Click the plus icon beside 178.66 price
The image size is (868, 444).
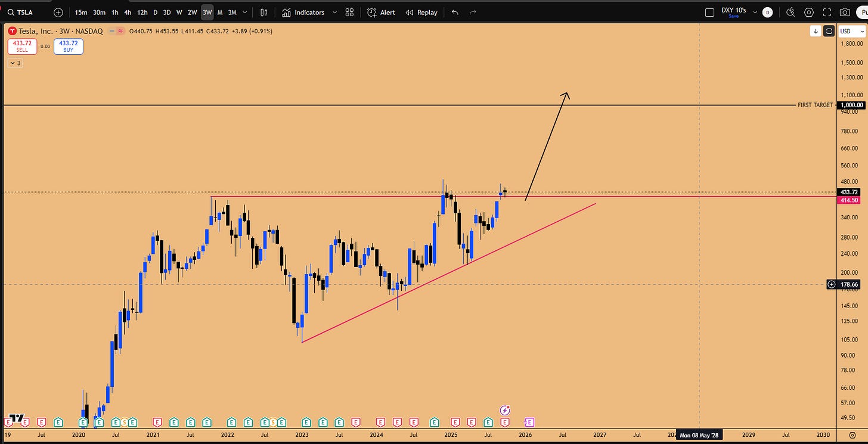(x=831, y=284)
